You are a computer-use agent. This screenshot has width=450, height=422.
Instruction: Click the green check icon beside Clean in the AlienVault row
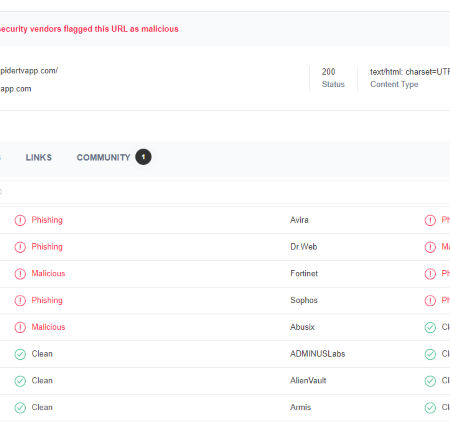[20, 381]
